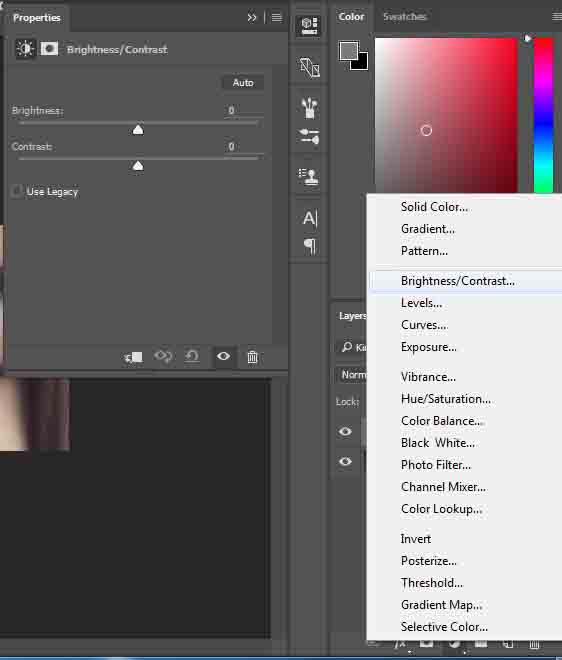Click the Auto button
The height and width of the screenshot is (660, 562).
(243, 82)
